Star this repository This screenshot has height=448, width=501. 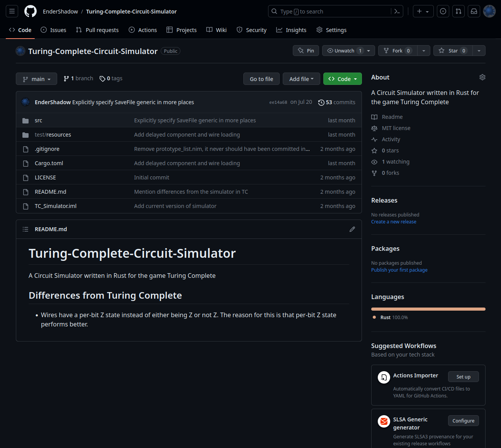453,51
